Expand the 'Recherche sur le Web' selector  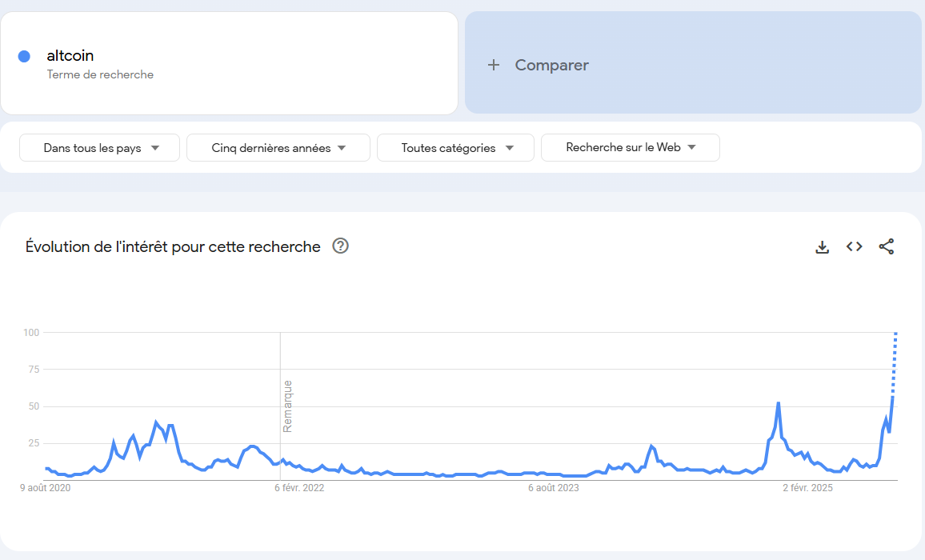coord(630,147)
